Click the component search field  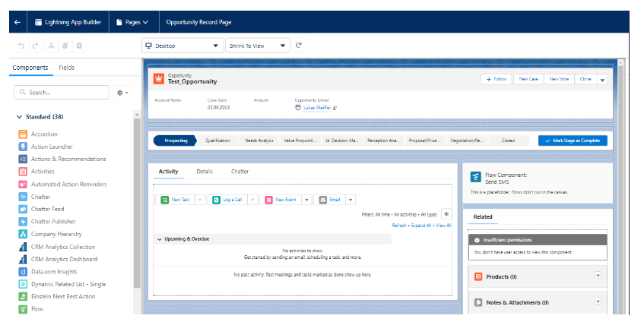pos(65,92)
